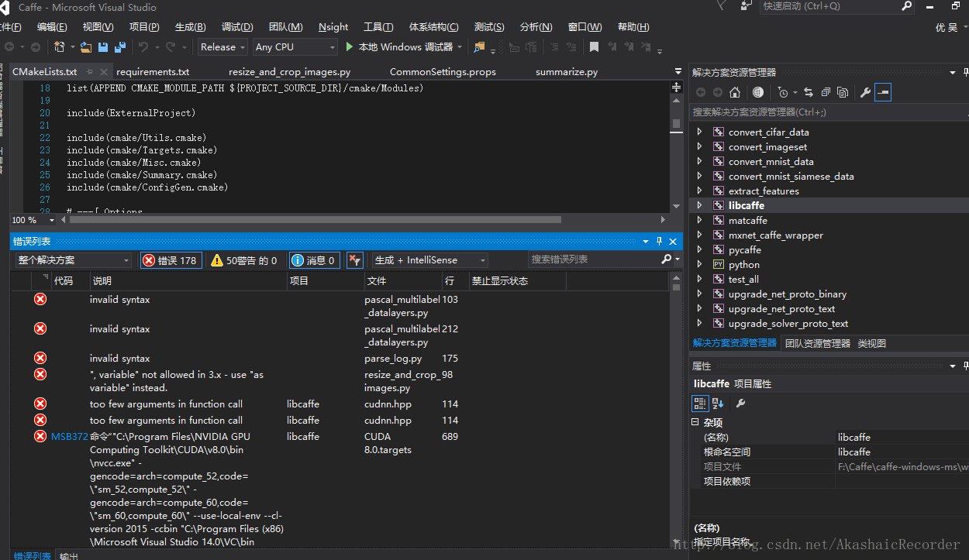Toggle the Errors 178 filter button
Viewport: 969px width, 560px height.
point(171,260)
